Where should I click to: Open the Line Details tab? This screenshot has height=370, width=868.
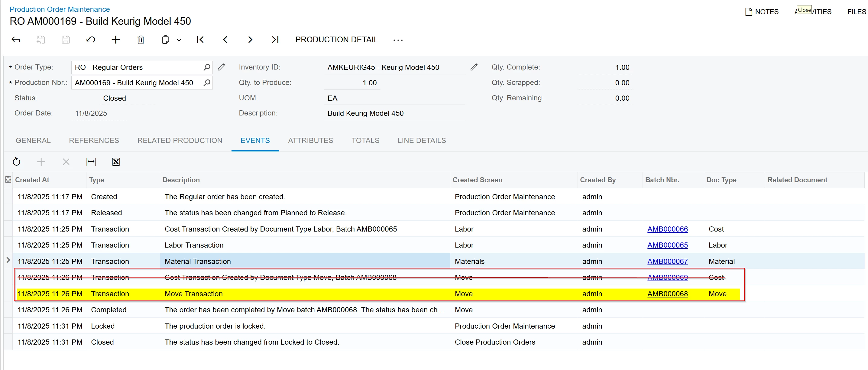pos(422,141)
